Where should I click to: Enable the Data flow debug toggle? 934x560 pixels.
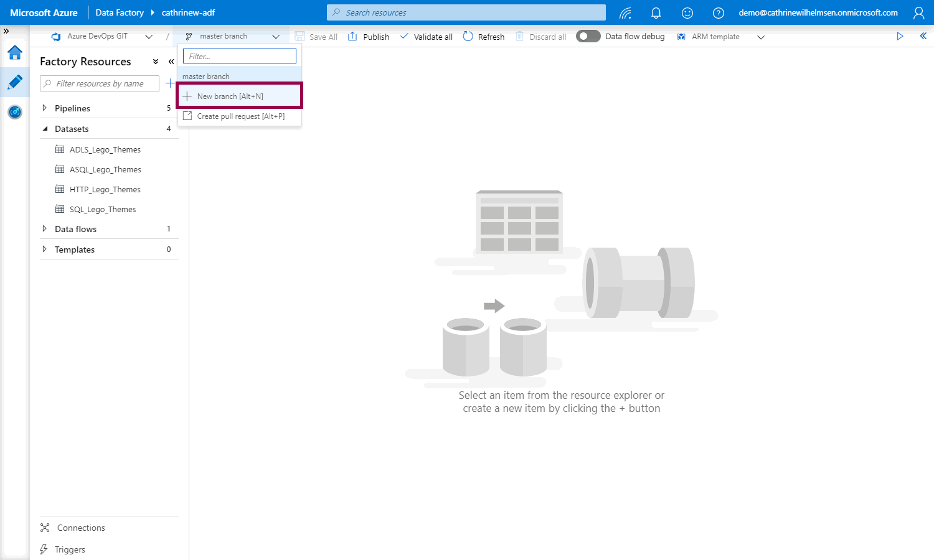(588, 37)
